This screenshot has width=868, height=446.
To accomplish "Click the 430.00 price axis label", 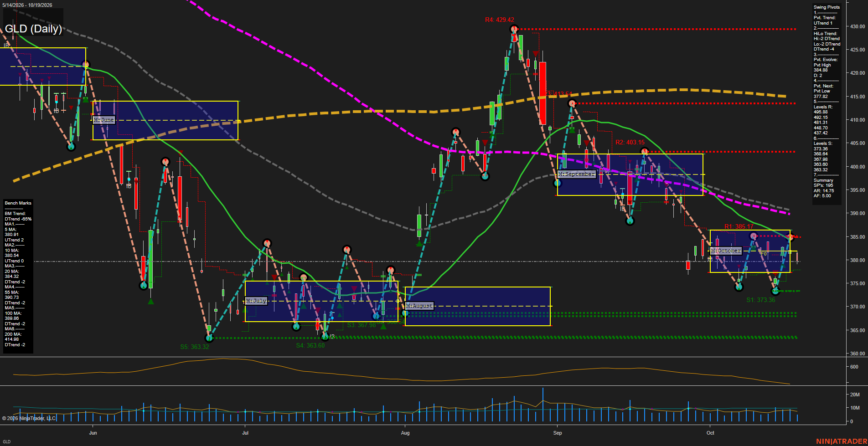I will [x=857, y=26].
